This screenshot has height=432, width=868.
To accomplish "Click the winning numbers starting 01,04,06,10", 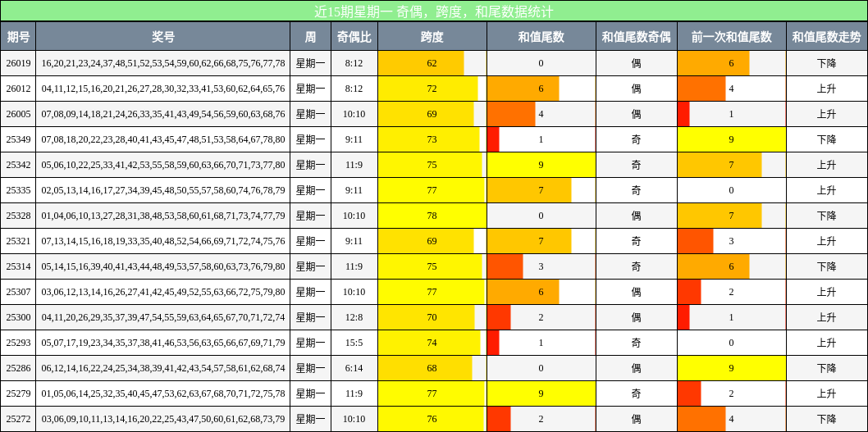I will pos(163,216).
